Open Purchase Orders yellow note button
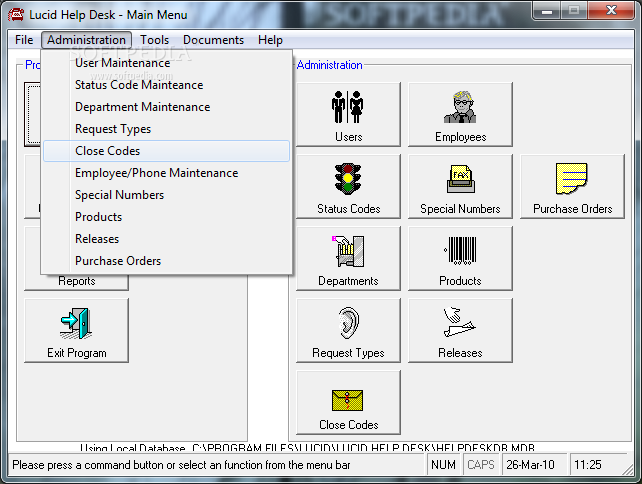This screenshot has width=642, height=484. tap(572, 186)
